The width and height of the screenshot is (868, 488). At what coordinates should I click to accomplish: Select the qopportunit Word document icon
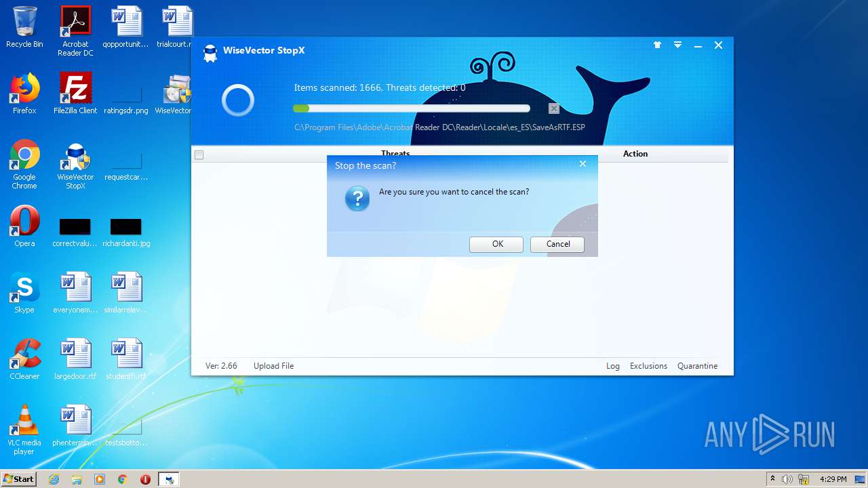click(126, 27)
